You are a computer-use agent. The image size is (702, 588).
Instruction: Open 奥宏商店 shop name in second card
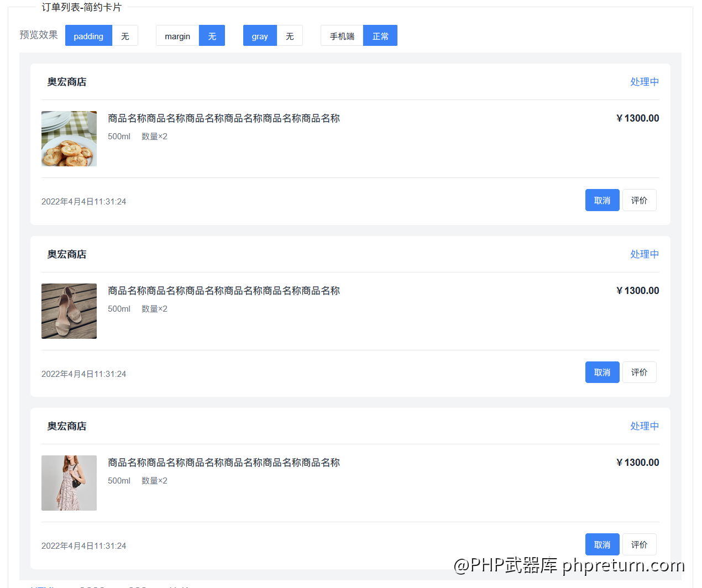coord(67,254)
